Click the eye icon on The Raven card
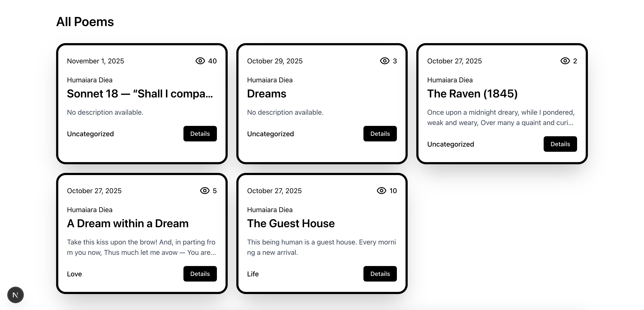The height and width of the screenshot is (310, 644). pos(565,61)
